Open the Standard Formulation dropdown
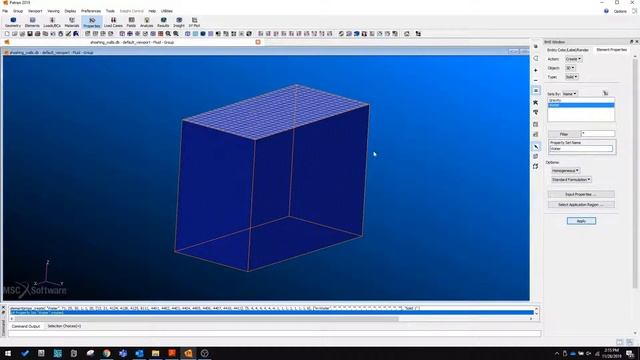 pos(571,180)
